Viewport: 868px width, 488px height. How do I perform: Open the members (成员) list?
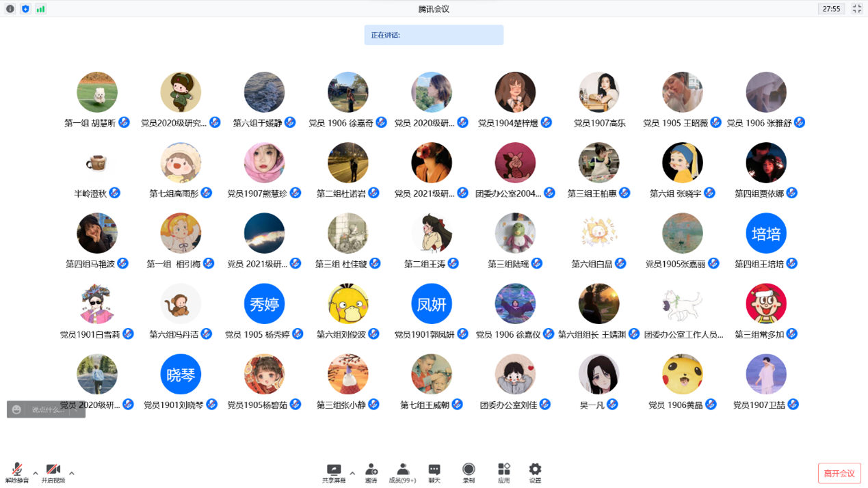(402, 472)
